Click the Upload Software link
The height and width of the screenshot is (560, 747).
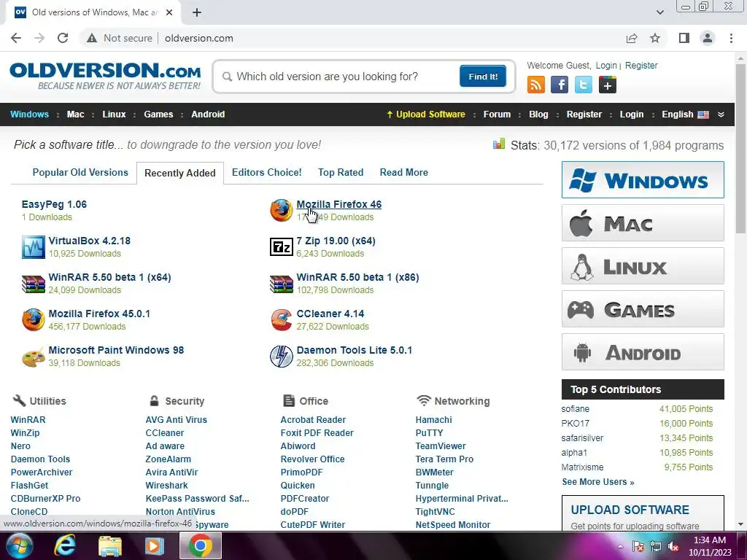[426, 114]
